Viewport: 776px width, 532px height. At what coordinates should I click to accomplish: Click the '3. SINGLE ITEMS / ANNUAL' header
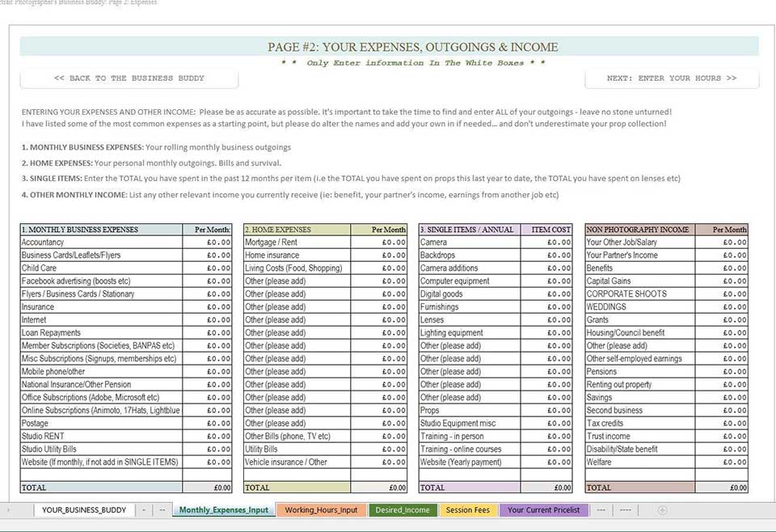point(470,230)
